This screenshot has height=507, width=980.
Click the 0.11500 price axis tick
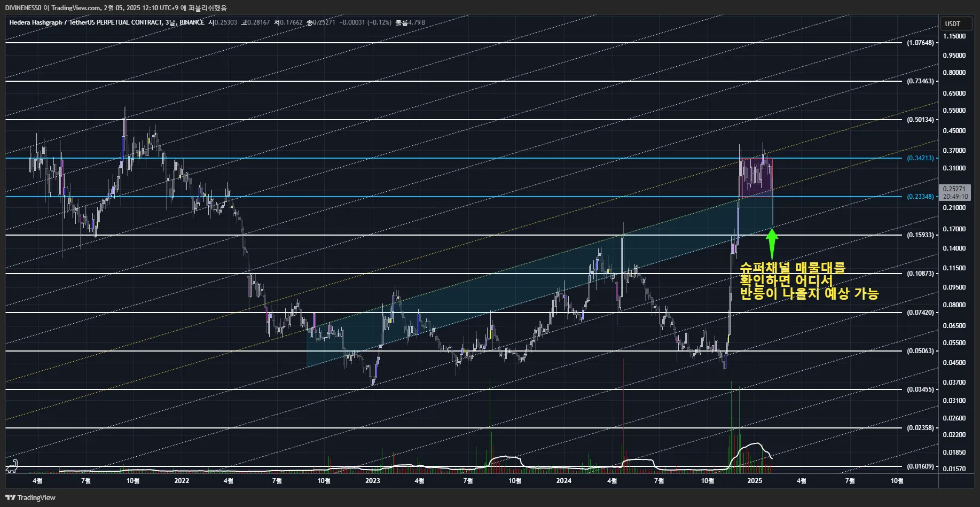pyautogui.click(x=954, y=268)
